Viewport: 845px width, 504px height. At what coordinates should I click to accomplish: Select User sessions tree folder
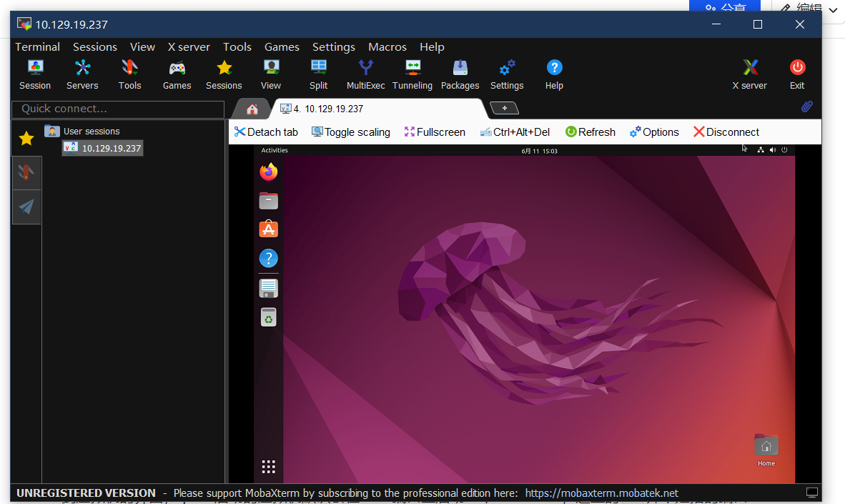pos(82,131)
